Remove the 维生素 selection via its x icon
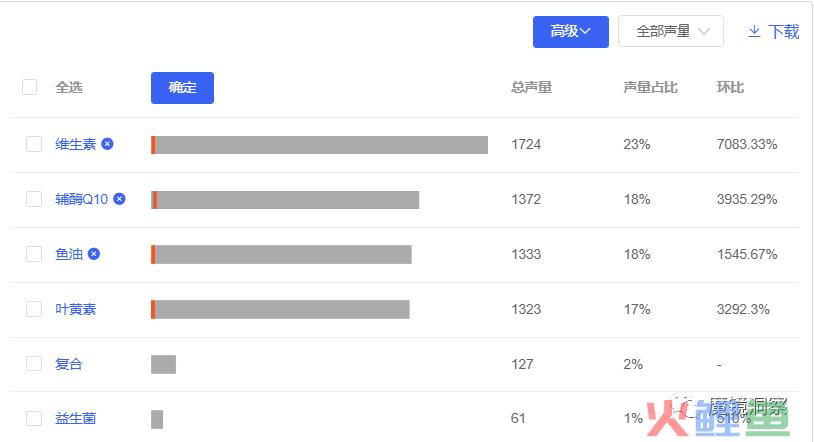This screenshot has height=442, width=814. [107, 144]
